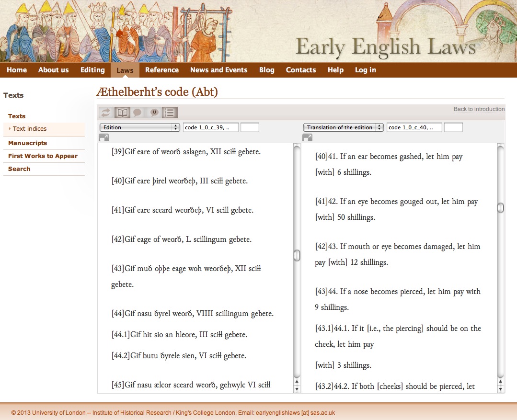This screenshot has width=517, height=420.
Task: Open the Edition dropdown selector
Action: click(x=139, y=127)
